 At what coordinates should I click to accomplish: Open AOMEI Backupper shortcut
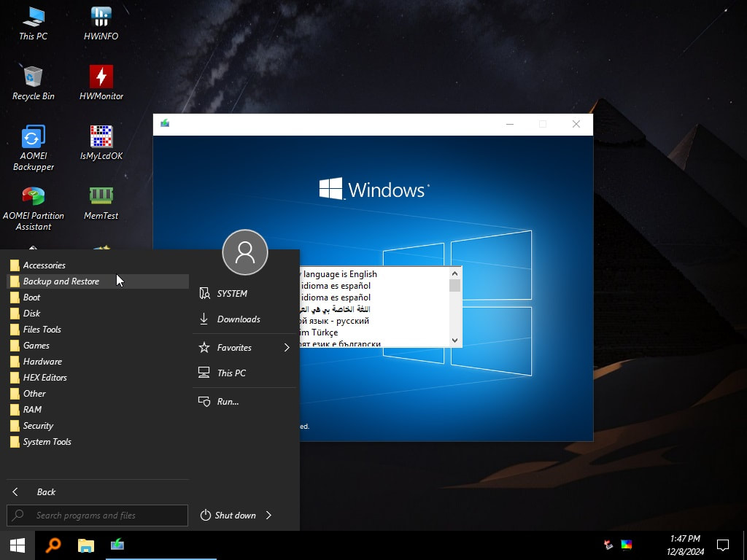33,148
